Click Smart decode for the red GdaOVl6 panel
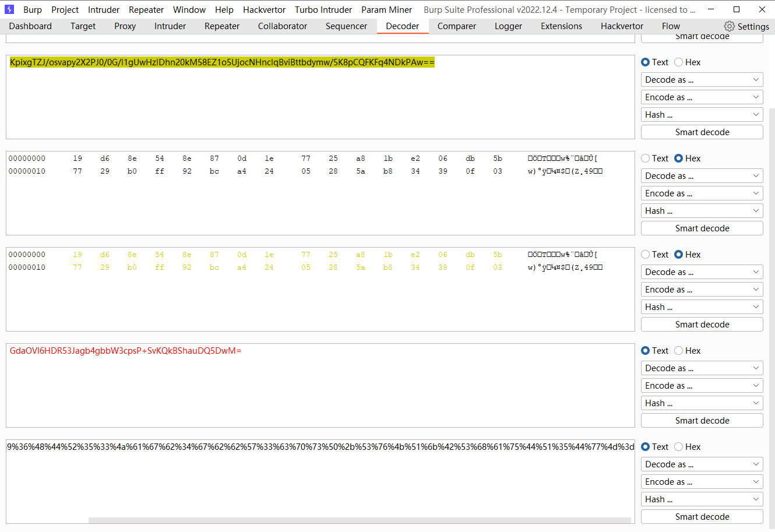 point(702,421)
